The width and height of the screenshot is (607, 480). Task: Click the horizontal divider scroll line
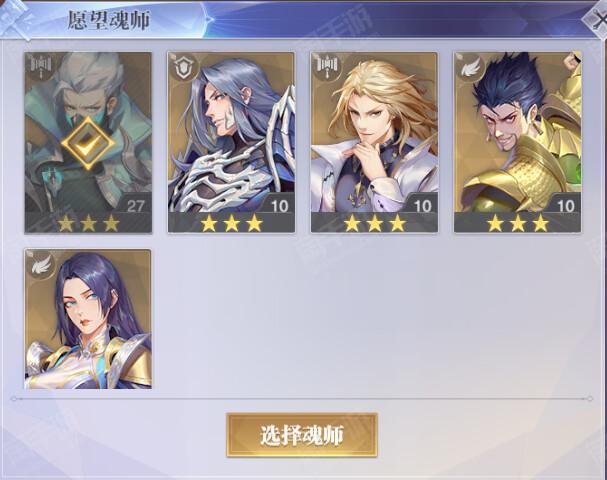[302, 398]
